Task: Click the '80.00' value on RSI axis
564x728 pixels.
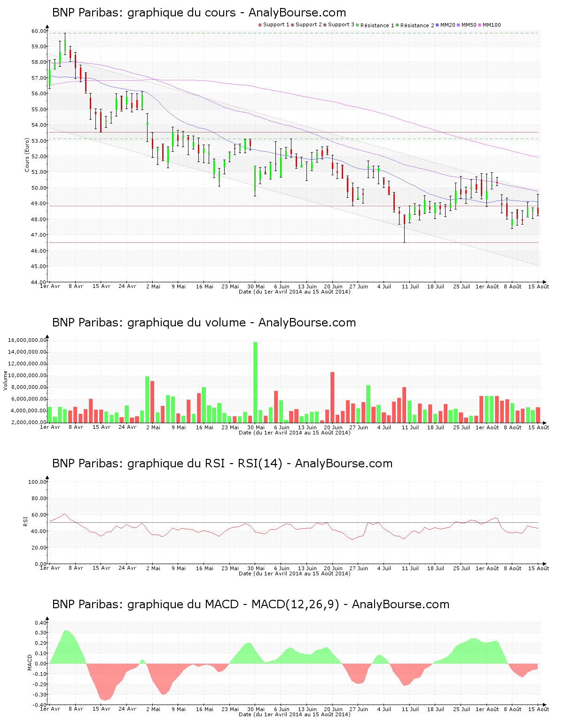Action: [x=39, y=498]
